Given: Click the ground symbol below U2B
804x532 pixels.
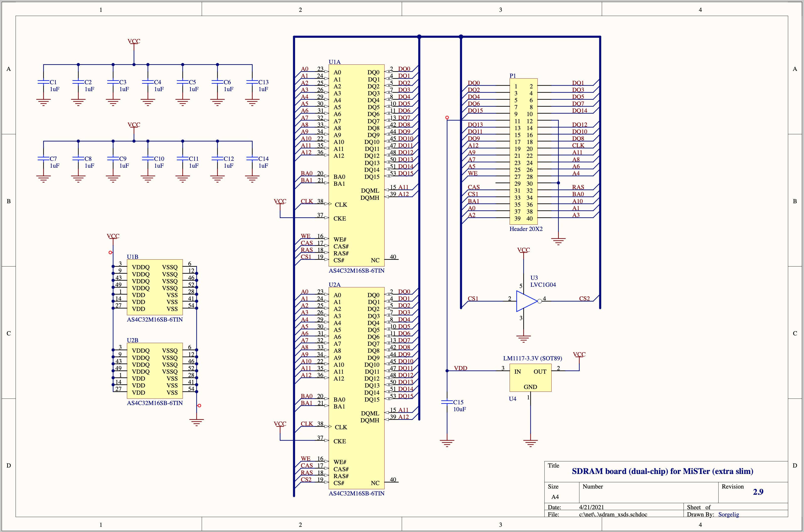Looking at the screenshot, I should (196, 422).
